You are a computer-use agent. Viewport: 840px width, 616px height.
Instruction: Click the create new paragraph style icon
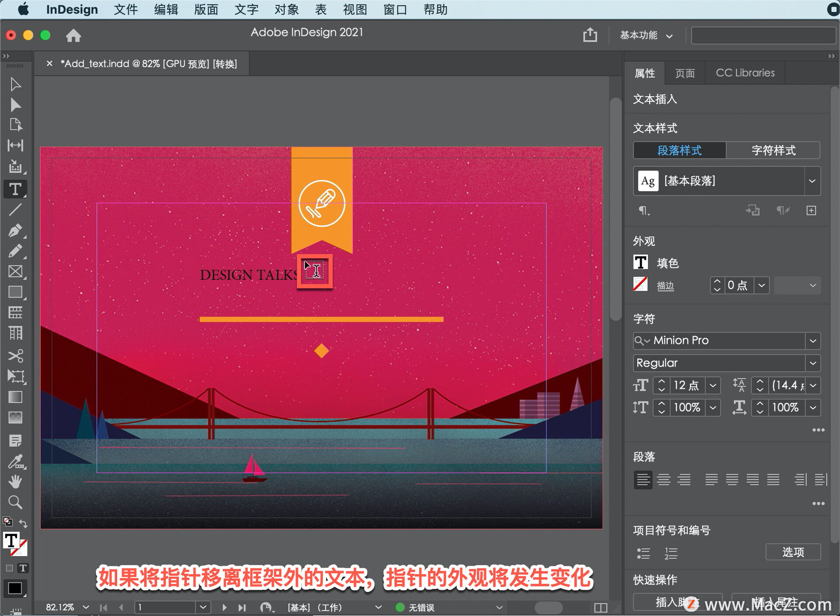click(x=812, y=210)
